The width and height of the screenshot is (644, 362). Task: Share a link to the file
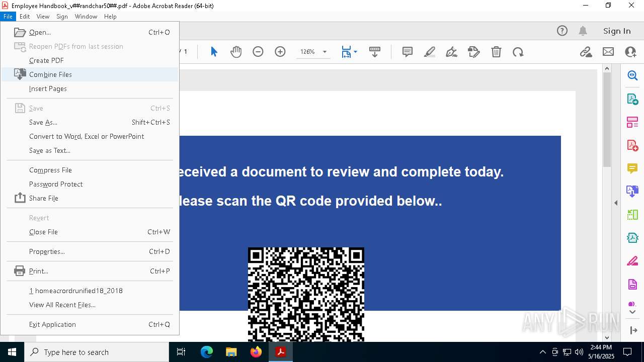click(x=586, y=52)
